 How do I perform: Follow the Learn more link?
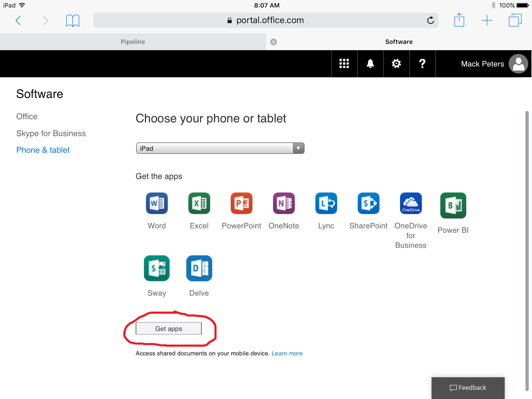pos(287,353)
